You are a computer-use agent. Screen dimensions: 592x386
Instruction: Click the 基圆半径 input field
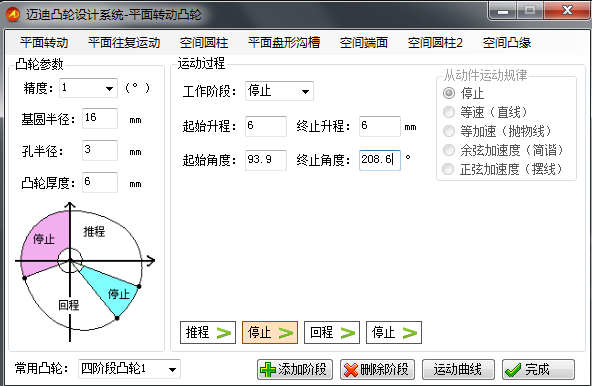point(100,118)
